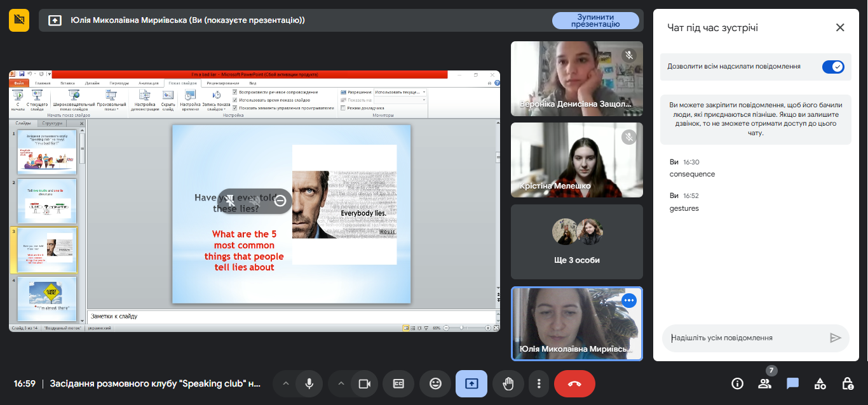Open the more options three-dot menu
Viewport: 868px width, 405px height.
coord(539,383)
